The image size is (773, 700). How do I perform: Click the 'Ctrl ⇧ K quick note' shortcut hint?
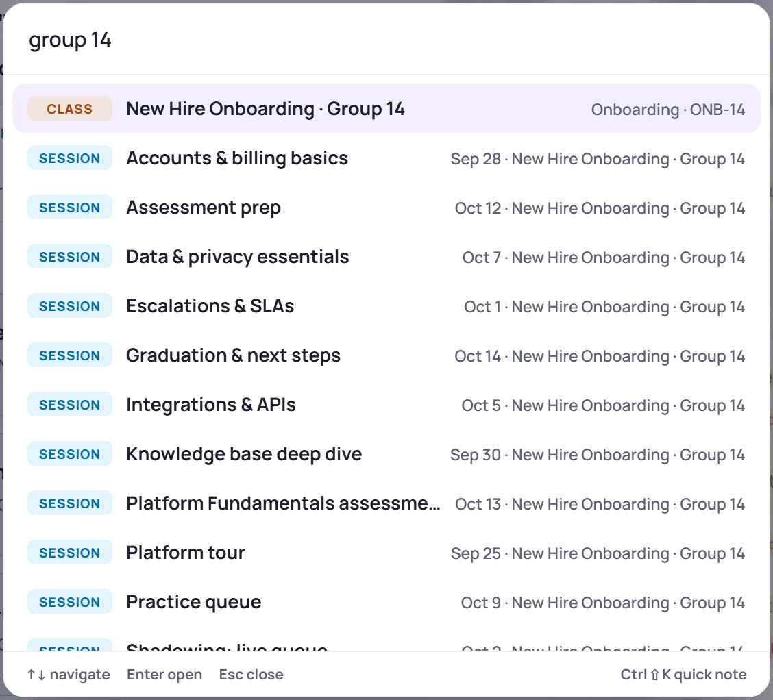(683, 675)
